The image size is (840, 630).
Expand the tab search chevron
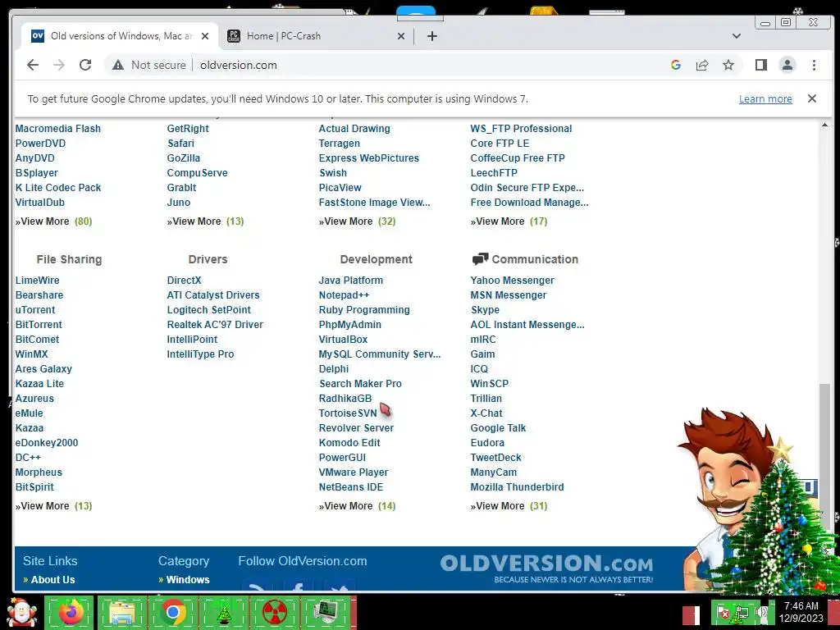737,36
